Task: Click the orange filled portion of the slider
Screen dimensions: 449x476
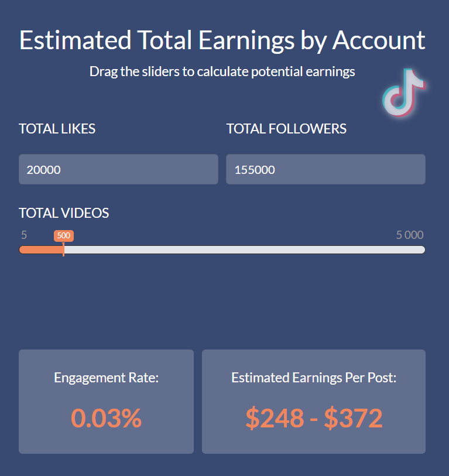Action: click(41, 249)
